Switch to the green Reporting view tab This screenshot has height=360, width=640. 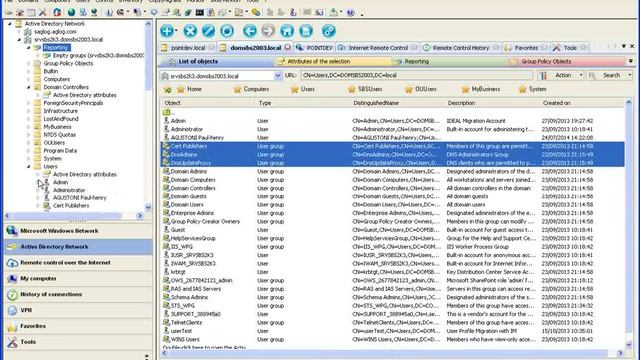(450, 61)
